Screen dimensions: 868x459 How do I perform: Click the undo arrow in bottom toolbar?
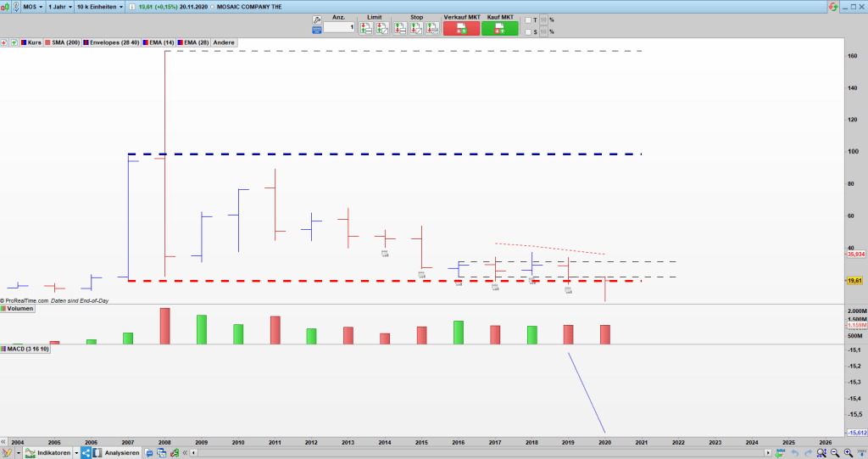click(x=795, y=453)
